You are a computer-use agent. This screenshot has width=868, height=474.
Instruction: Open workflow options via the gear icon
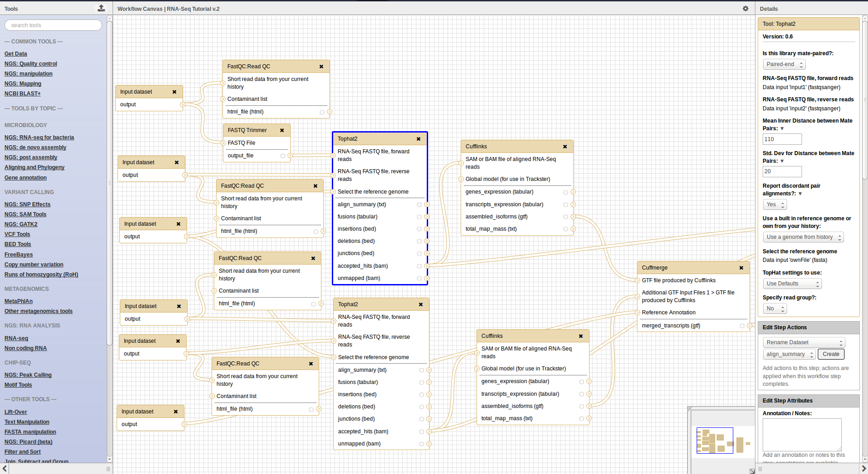tap(746, 9)
